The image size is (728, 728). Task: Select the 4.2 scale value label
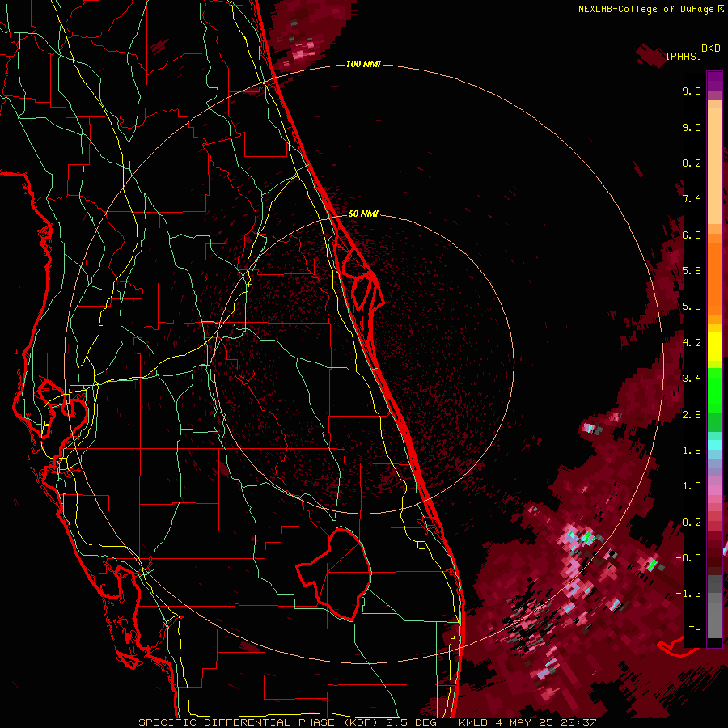tap(692, 343)
